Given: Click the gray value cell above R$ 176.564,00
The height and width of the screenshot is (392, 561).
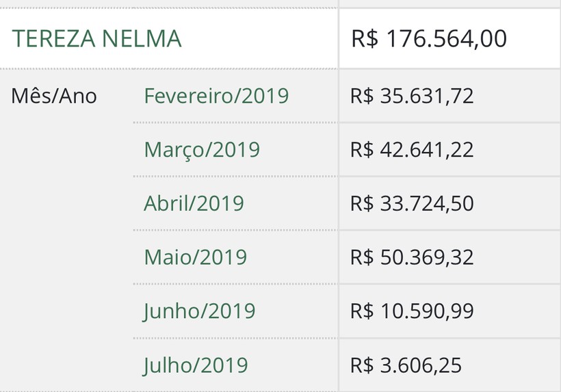Looking at the screenshot, I should [449, 3].
